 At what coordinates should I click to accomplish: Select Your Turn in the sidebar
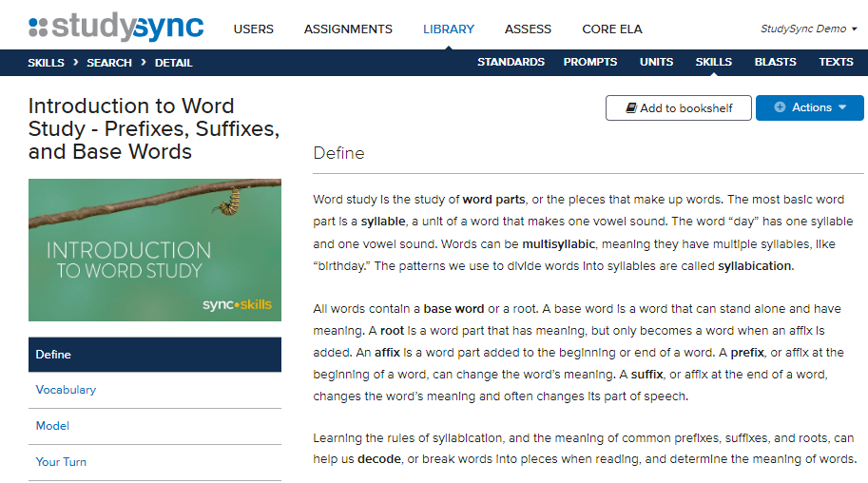click(61, 462)
